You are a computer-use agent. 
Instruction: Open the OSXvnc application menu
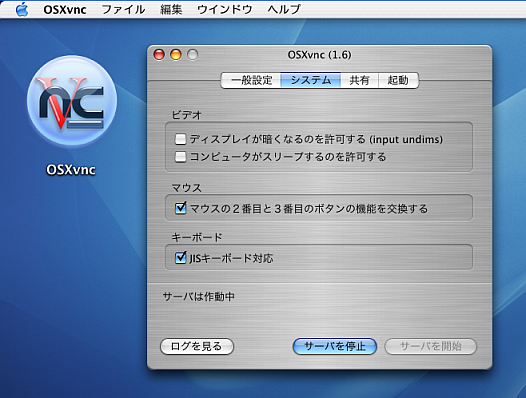click(65, 9)
